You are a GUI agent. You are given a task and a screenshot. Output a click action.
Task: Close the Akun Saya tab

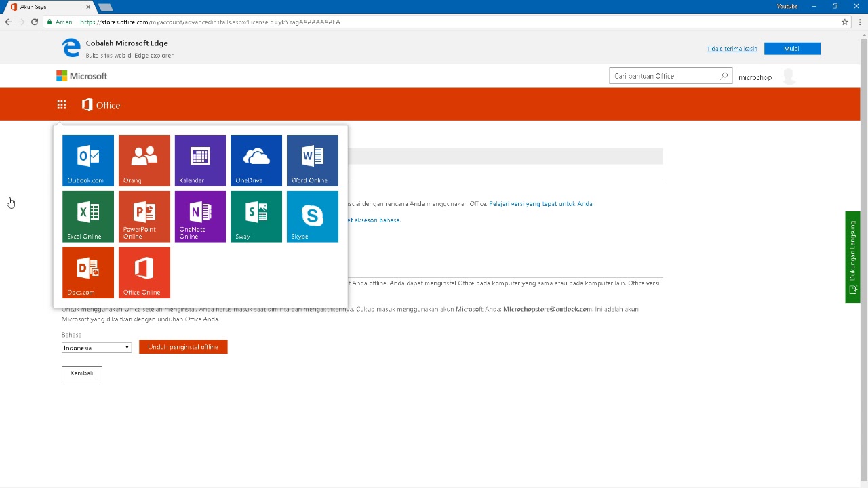pos(89,7)
